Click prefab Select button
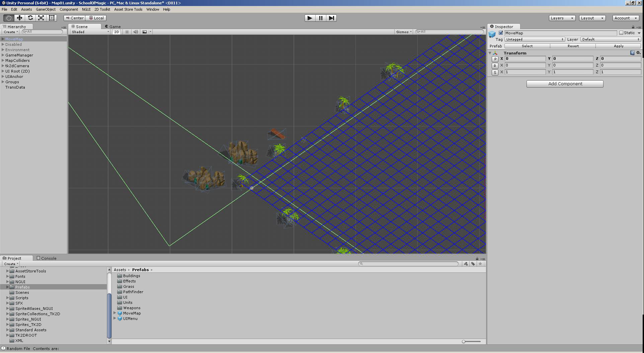 pyautogui.click(x=527, y=46)
